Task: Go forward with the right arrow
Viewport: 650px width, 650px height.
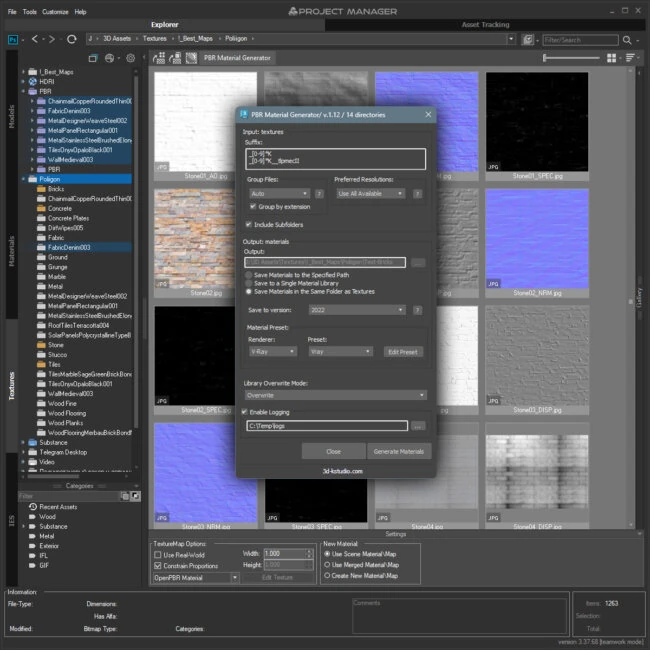Action: [52, 39]
